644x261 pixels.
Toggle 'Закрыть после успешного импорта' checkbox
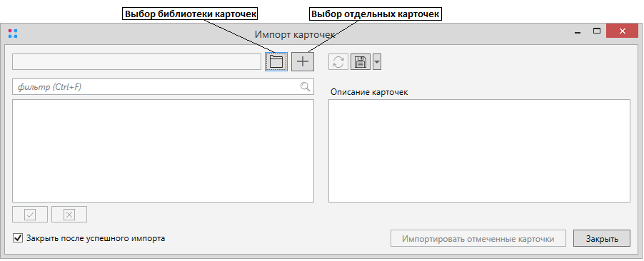pos(18,238)
